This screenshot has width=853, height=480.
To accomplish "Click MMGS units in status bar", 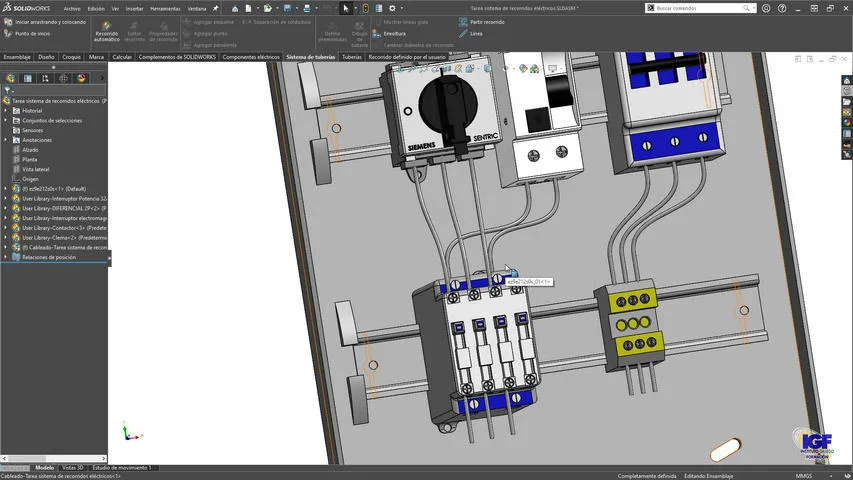I will [x=803, y=476].
